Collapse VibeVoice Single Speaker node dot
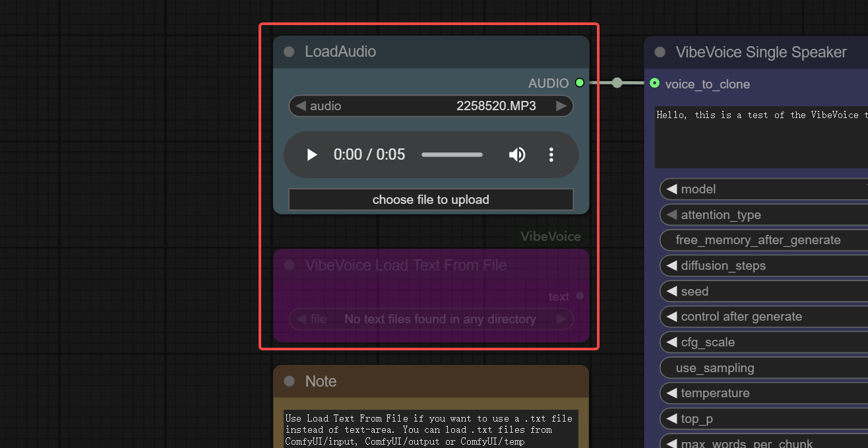The width and height of the screenshot is (868, 448). [x=660, y=52]
